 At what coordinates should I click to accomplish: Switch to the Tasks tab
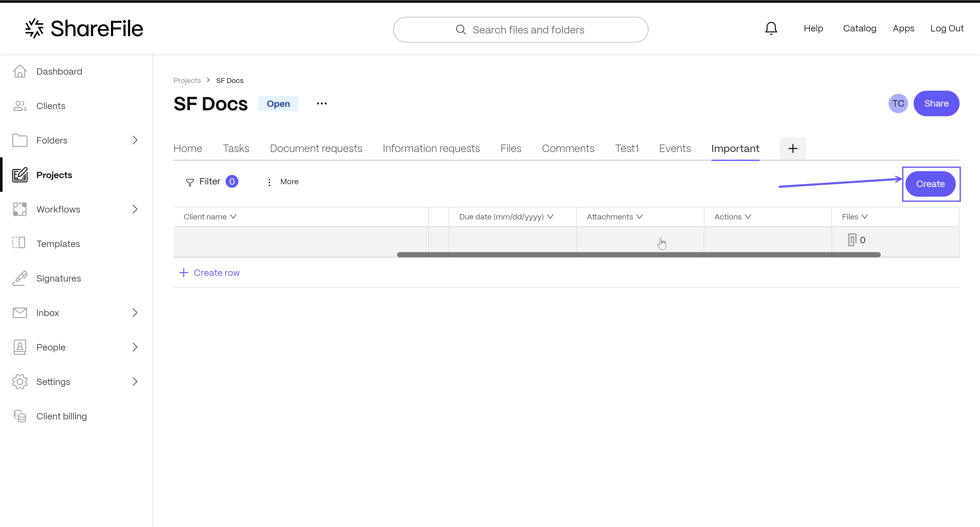(235, 148)
